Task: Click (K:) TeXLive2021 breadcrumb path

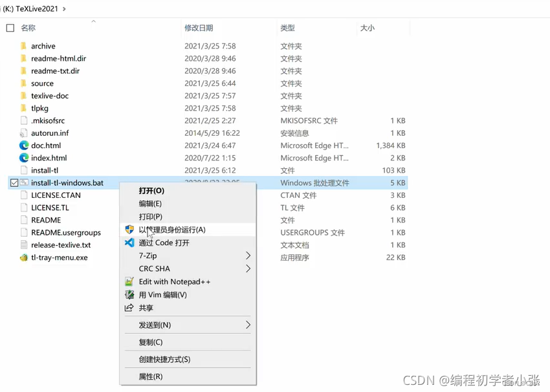Action: [30, 9]
